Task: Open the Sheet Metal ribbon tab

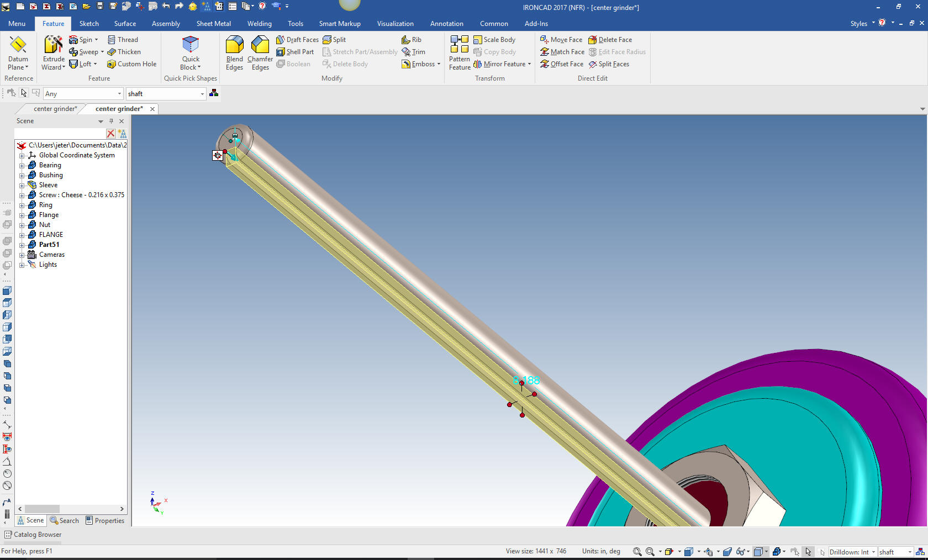Action: pyautogui.click(x=213, y=24)
